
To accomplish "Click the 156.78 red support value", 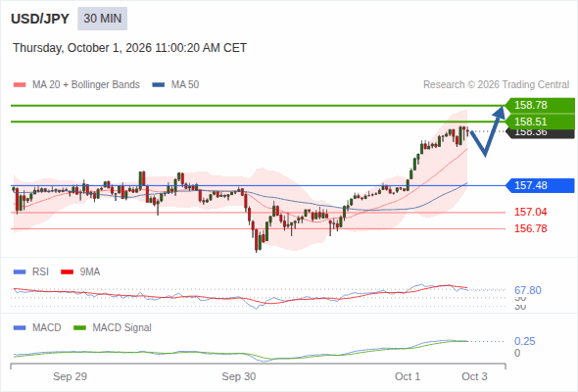I will [530, 228].
